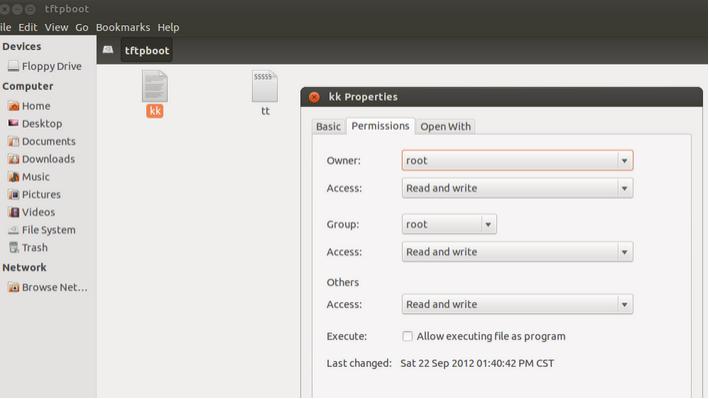Click the Trash icon in sidebar
This screenshot has width=709, height=399.
coord(14,247)
